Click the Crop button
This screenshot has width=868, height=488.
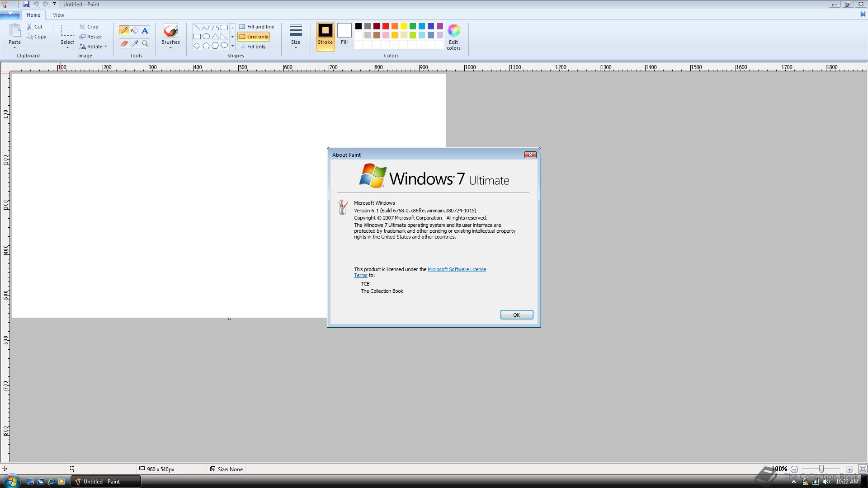(89, 27)
